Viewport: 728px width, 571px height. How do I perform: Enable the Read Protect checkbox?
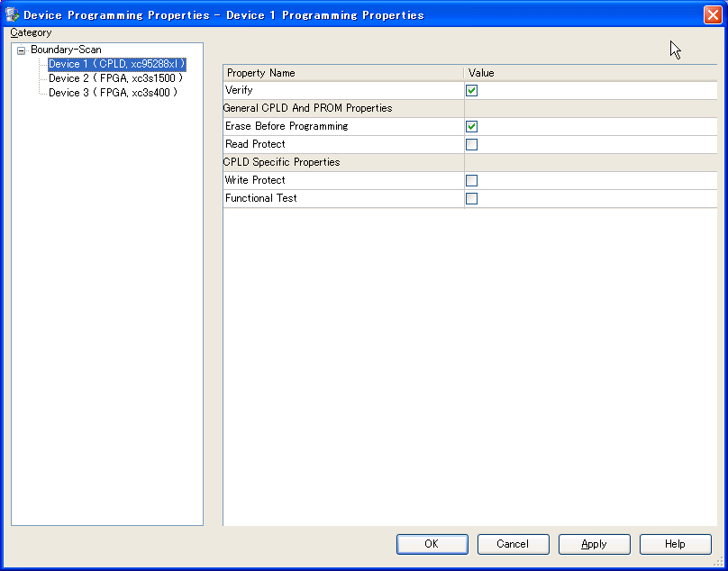471,145
